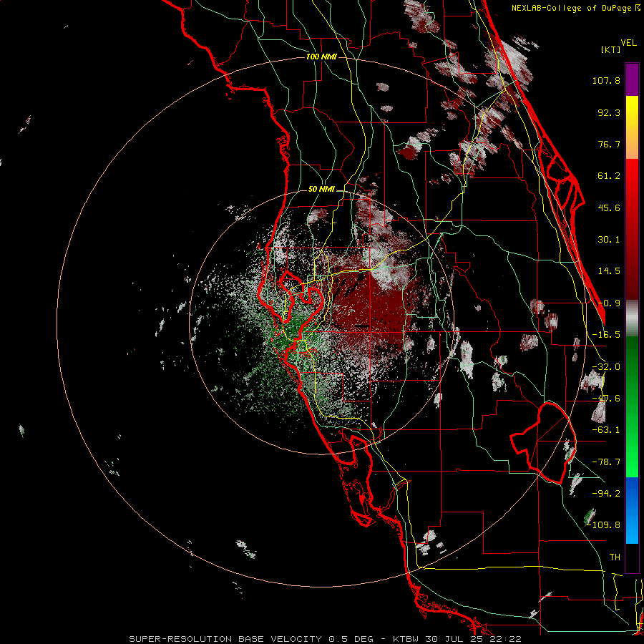Select the -32.0 scale value
The image size is (644, 644).
(606, 367)
